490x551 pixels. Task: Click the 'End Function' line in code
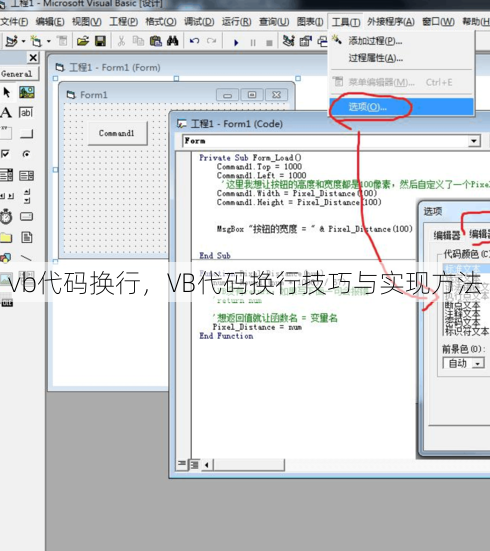click(226, 336)
